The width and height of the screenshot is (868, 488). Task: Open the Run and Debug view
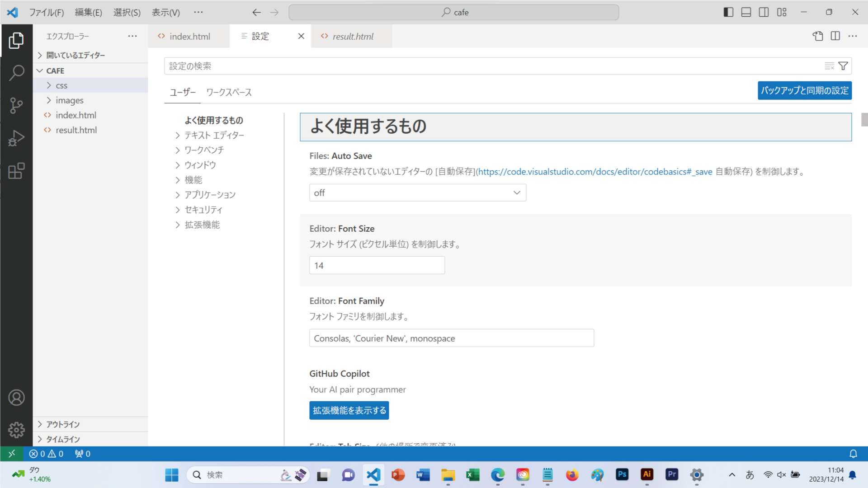pos(17,138)
